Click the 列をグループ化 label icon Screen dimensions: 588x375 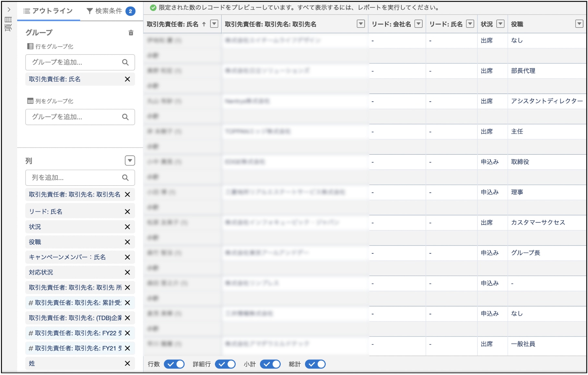(x=30, y=101)
